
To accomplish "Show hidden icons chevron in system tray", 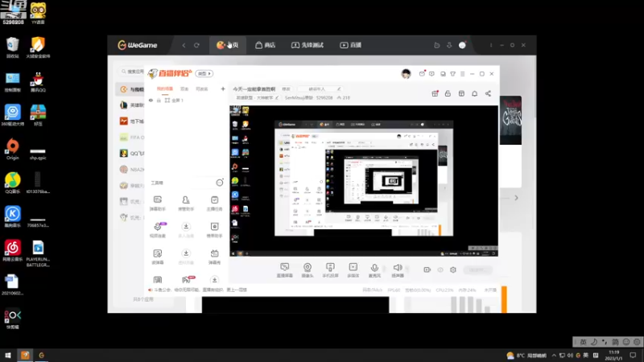I will pos(554,355).
